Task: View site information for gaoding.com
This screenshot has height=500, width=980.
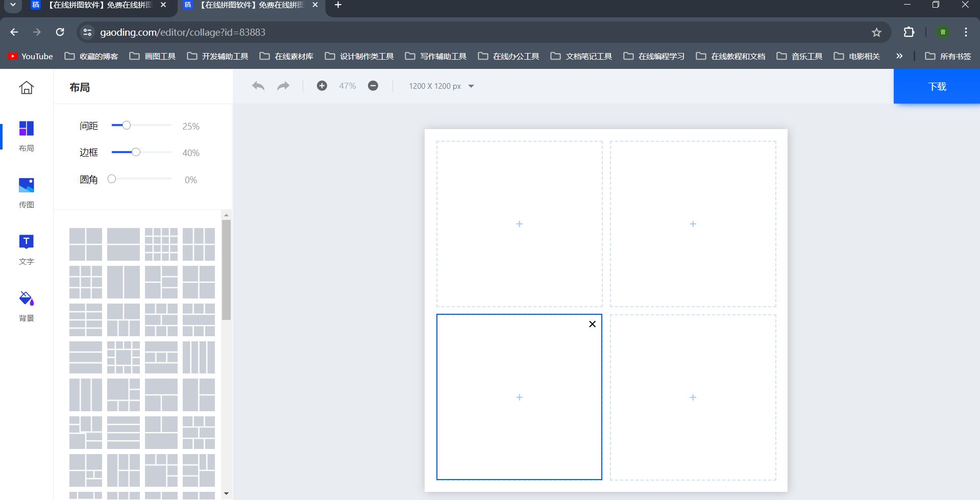Action: 87,32
